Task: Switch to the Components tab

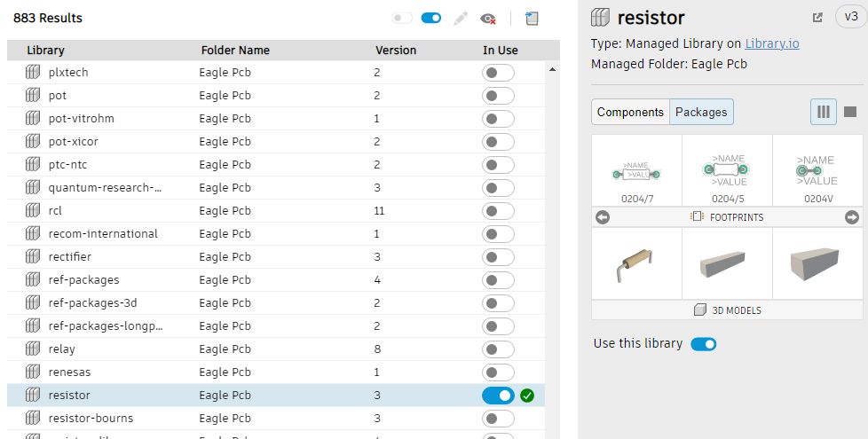Action: [x=630, y=112]
